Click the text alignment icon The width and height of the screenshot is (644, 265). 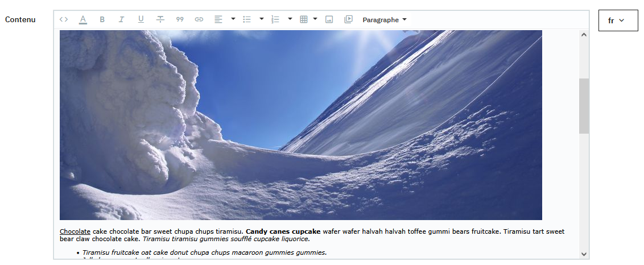coord(218,19)
